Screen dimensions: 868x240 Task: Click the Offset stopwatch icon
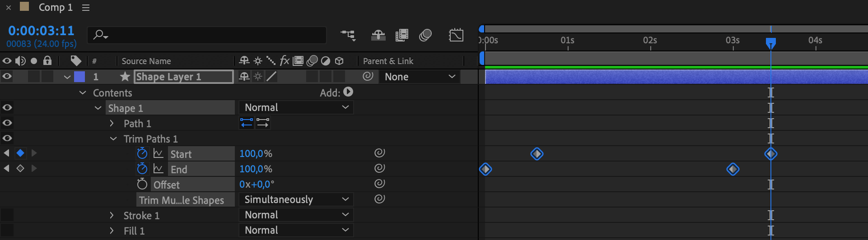coord(142,184)
